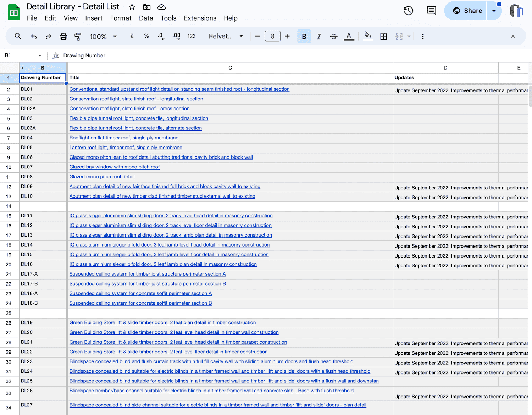Redo the last action

pyautogui.click(x=49, y=37)
